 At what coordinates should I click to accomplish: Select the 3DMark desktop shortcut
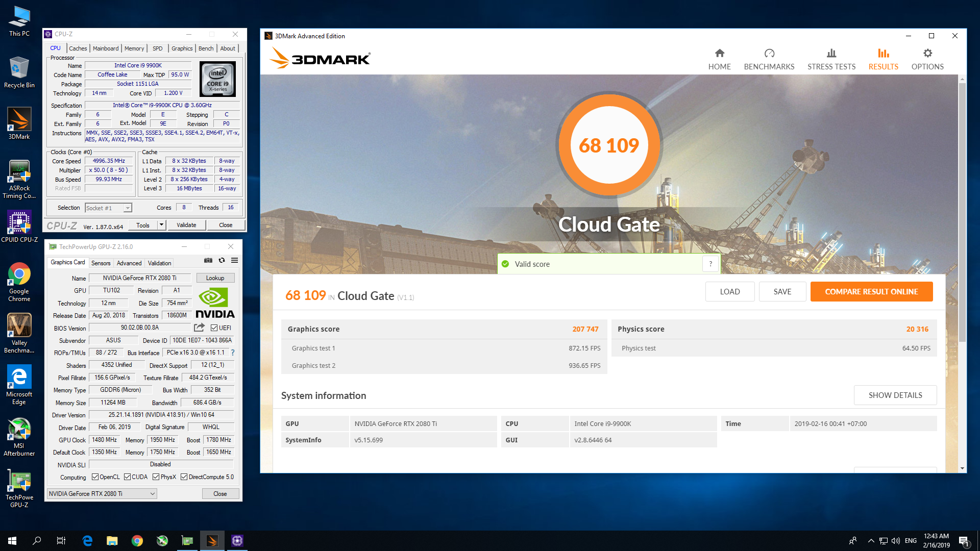tap(19, 124)
